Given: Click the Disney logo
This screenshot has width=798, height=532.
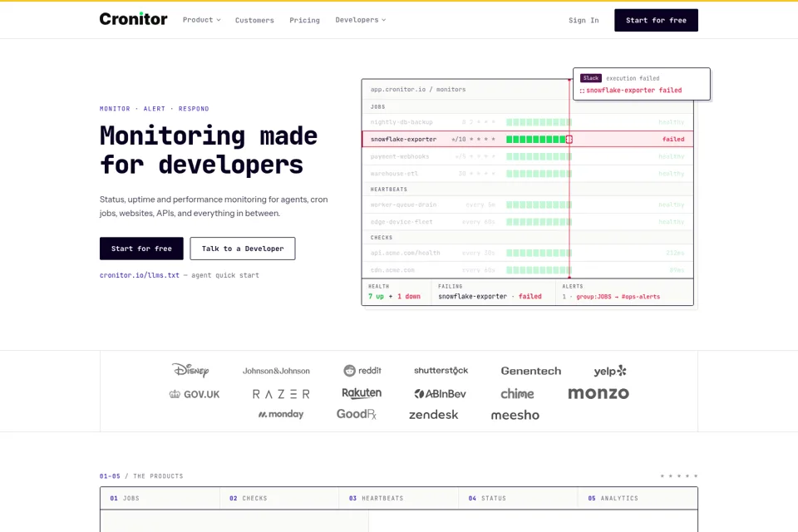Looking at the screenshot, I should tap(190, 370).
